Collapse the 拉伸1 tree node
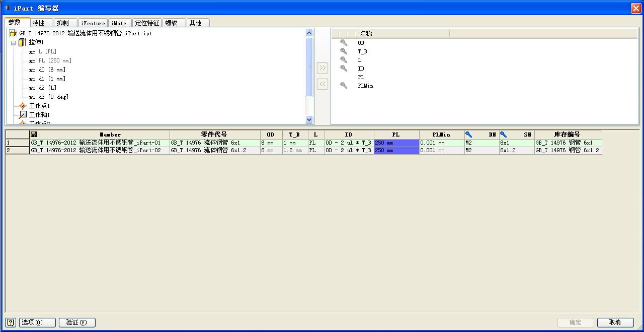The height and width of the screenshot is (332, 644). point(14,43)
